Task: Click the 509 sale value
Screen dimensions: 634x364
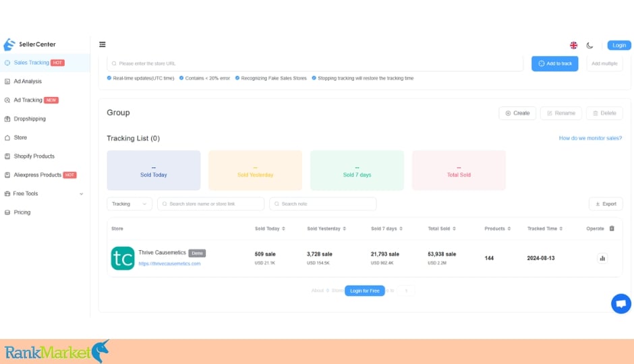Action: coord(265,254)
